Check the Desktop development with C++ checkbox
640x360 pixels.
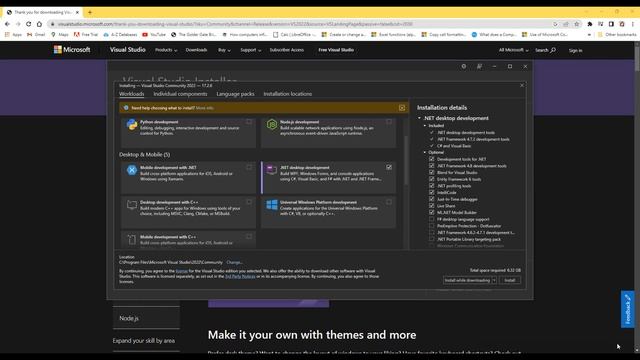click(249, 202)
